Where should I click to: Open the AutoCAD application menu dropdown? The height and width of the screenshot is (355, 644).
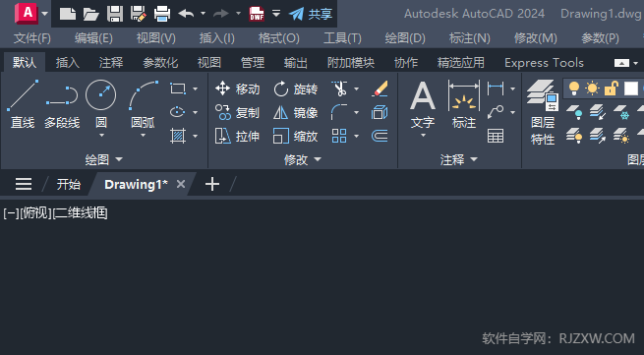45,14
